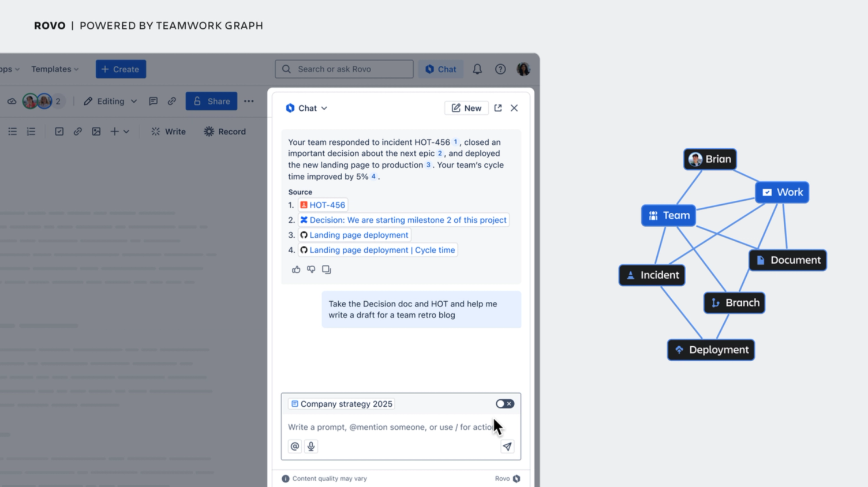868x487 pixels.
Task: Click the Create button
Action: [x=121, y=69]
